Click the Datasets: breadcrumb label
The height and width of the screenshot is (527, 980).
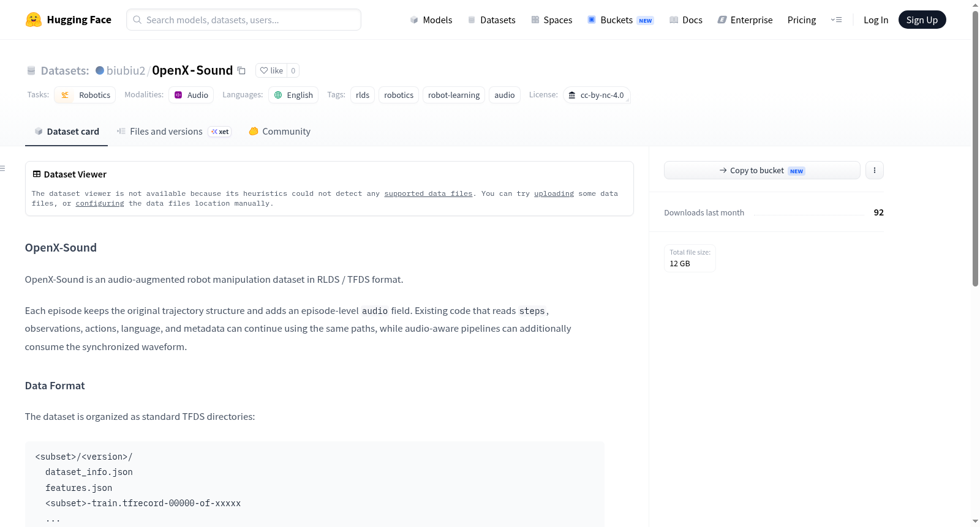65,70
